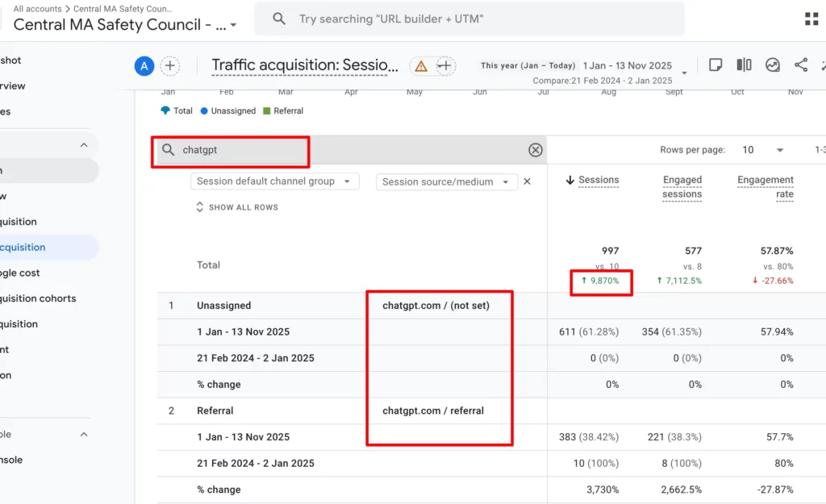This screenshot has width=826, height=504.
Task: Click the data quality warning triangle icon
Action: pos(421,66)
